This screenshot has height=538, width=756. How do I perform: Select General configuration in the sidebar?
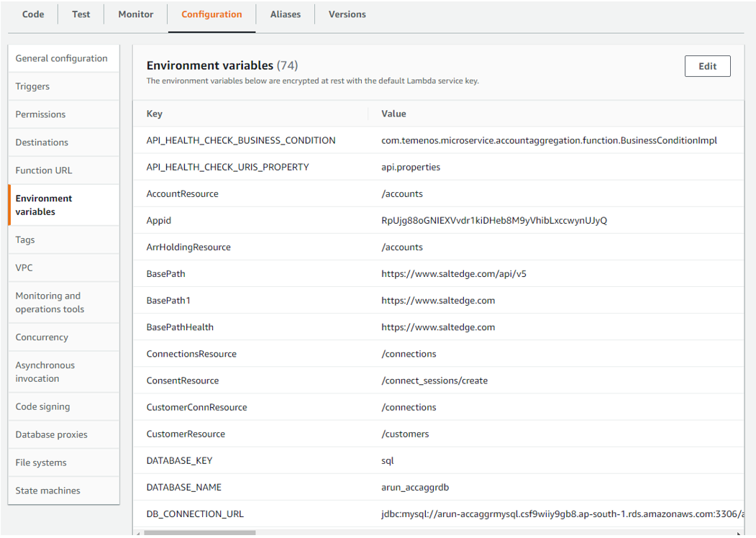tap(62, 59)
